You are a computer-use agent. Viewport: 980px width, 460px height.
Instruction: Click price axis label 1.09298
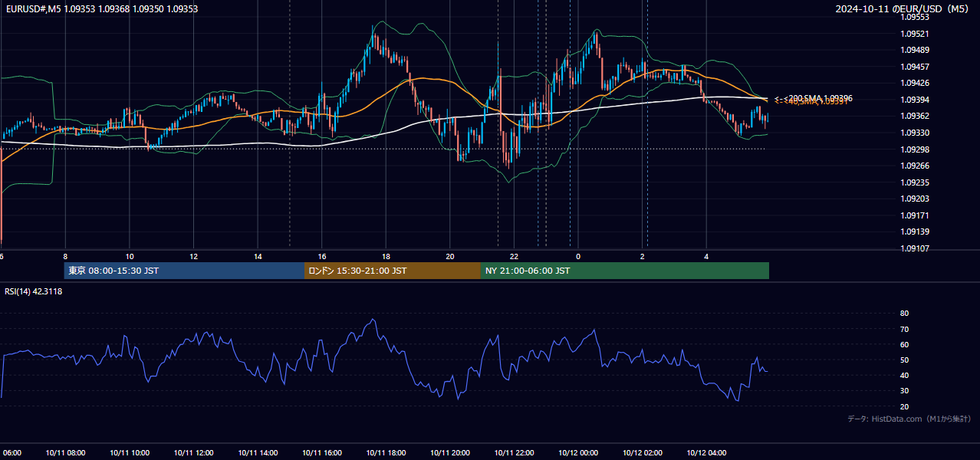(x=915, y=149)
